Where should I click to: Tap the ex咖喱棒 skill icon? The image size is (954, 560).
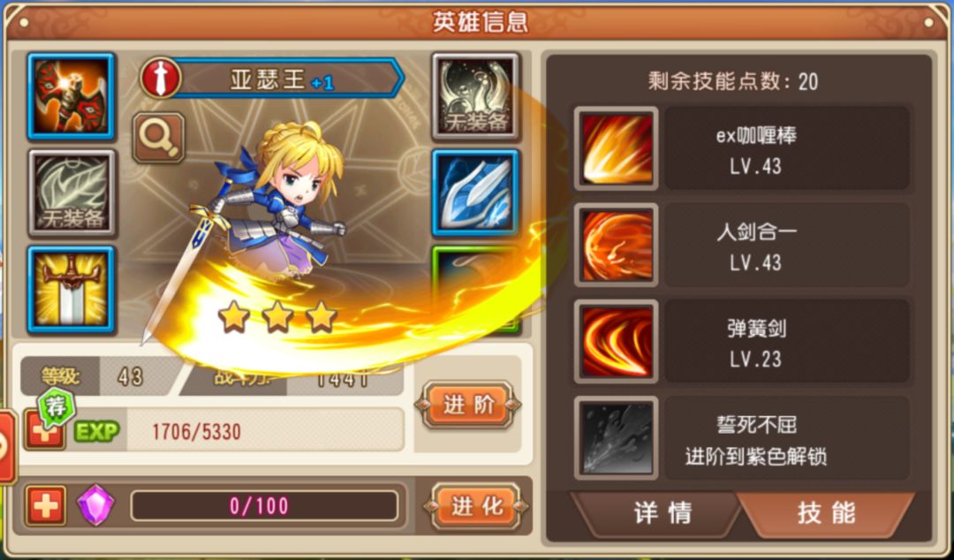coord(617,148)
